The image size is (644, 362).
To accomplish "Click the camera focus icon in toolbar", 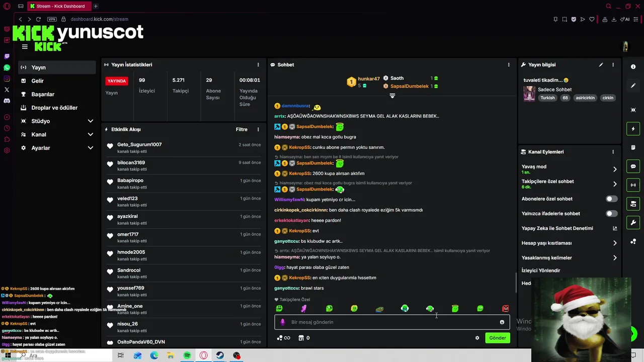I will tap(633, 110).
